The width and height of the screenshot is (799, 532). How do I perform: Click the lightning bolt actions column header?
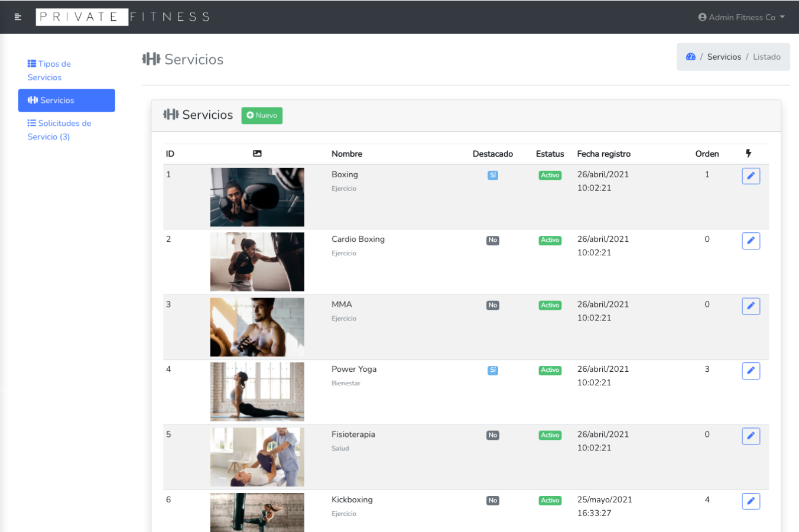click(x=748, y=154)
